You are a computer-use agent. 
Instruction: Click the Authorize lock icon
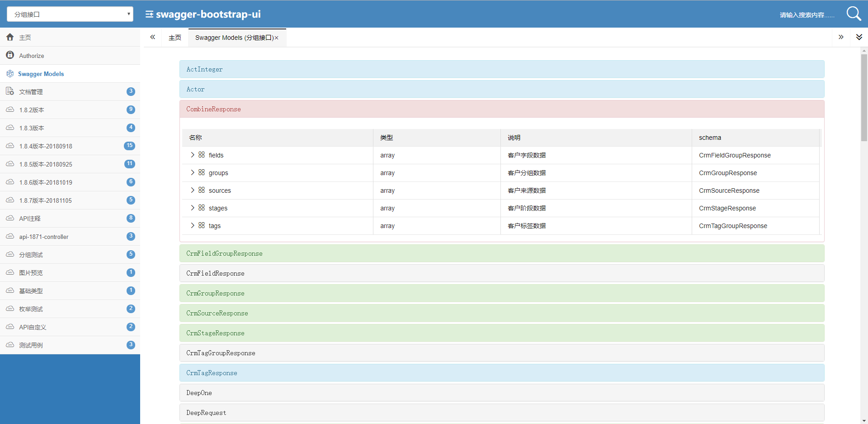pyautogui.click(x=10, y=55)
